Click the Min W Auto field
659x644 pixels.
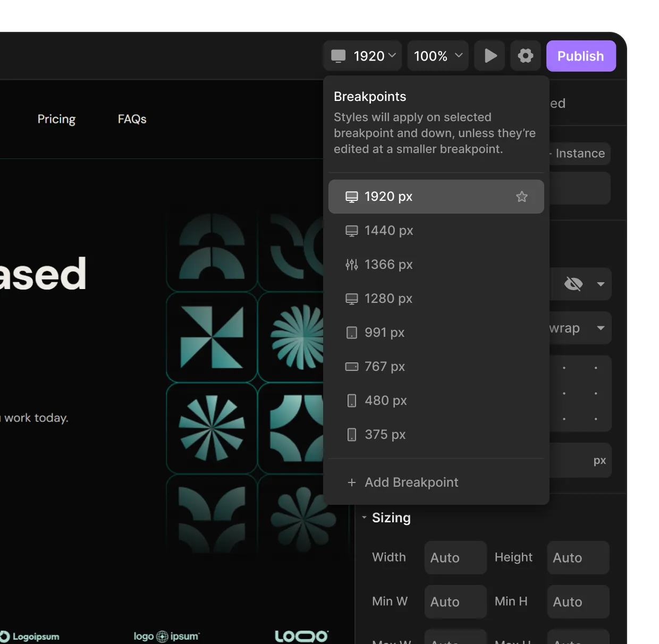(455, 601)
